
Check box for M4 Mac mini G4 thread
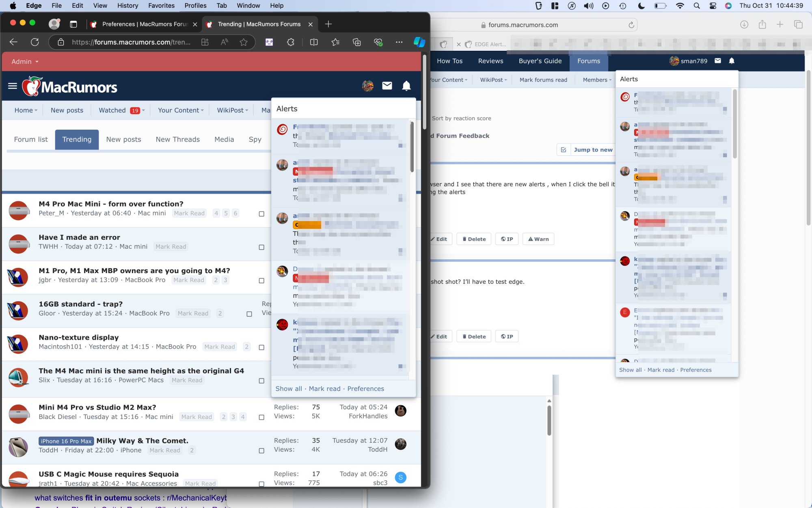click(x=261, y=381)
